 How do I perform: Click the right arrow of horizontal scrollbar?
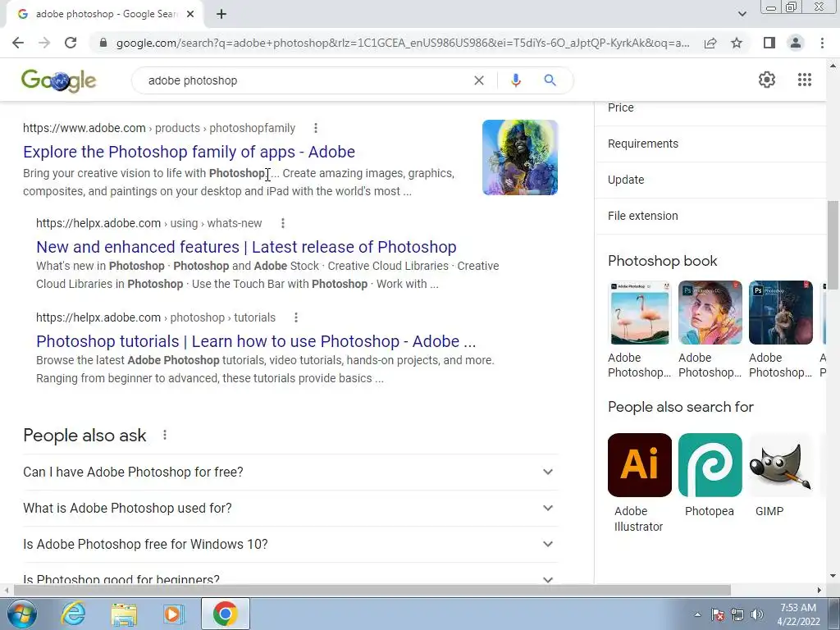click(819, 590)
